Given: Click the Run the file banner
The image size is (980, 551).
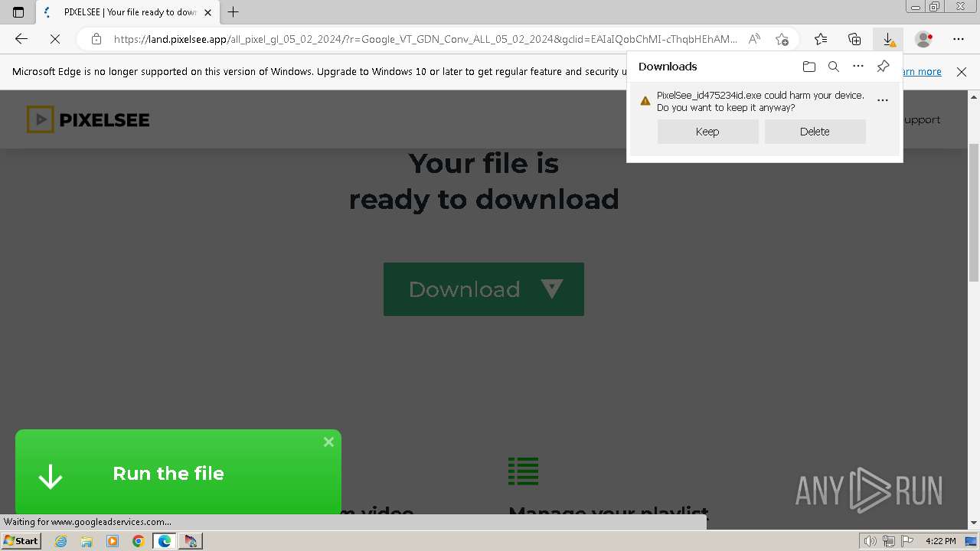Looking at the screenshot, I should [x=178, y=473].
